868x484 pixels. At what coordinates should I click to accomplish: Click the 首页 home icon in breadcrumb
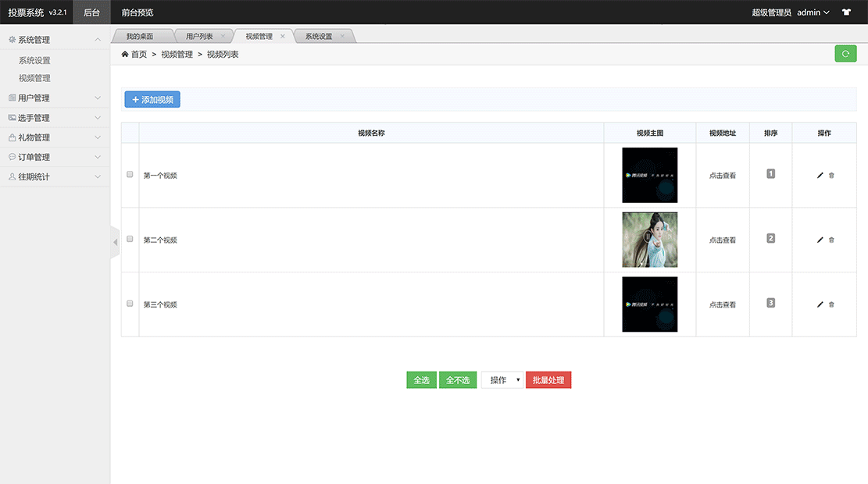click(x=124, y=54)
